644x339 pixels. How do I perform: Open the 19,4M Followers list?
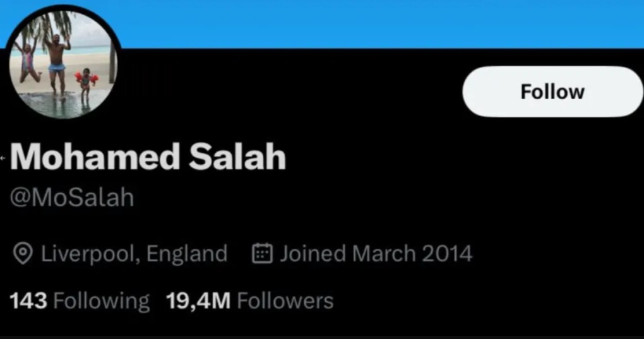249,301
